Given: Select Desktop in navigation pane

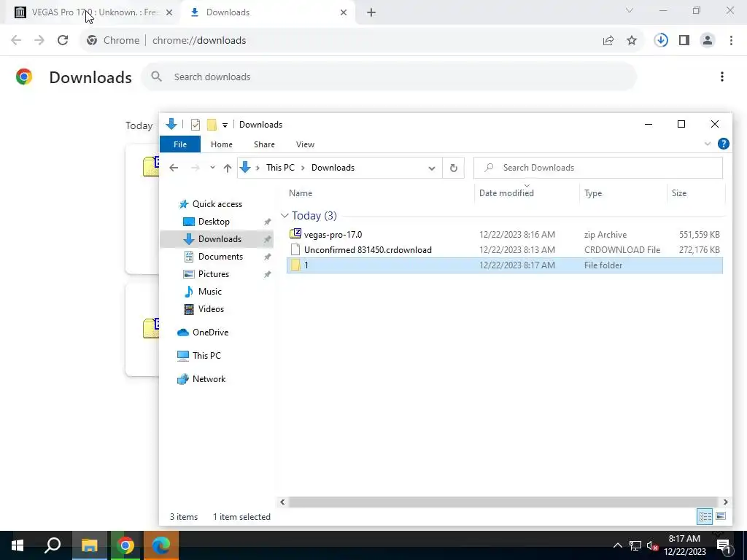Looking at the screenshot, I should coord(214,222).
